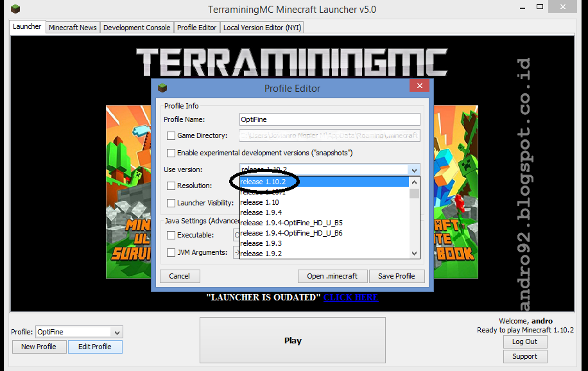Click the version list scrollbar thumb
Screen dimensions: 588x371
(415, 194)
